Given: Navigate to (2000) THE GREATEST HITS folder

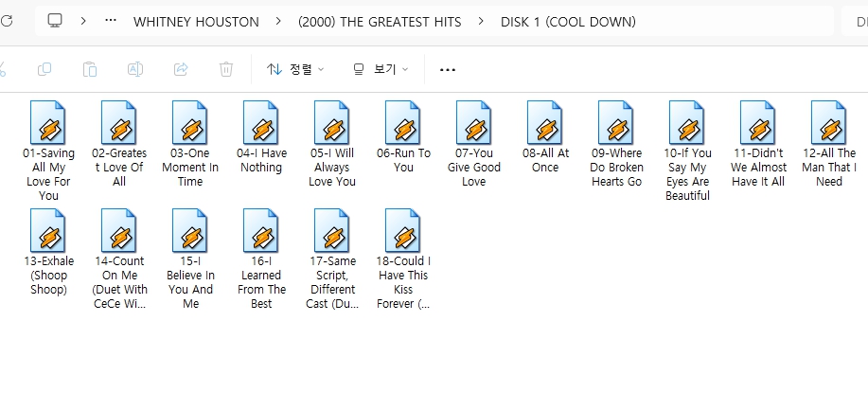Looking at the screenshot, I should (x=380, y=21).
